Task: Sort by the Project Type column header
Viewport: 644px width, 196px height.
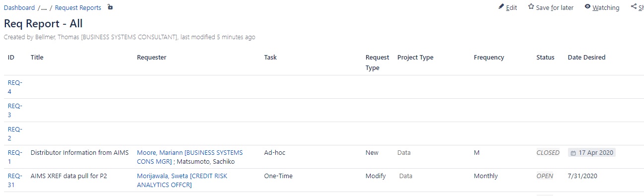Action: [x=415, y=57]
